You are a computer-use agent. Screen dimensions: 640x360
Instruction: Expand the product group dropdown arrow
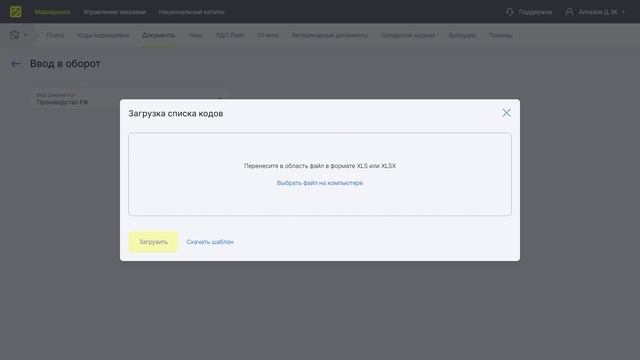(26, 35)
